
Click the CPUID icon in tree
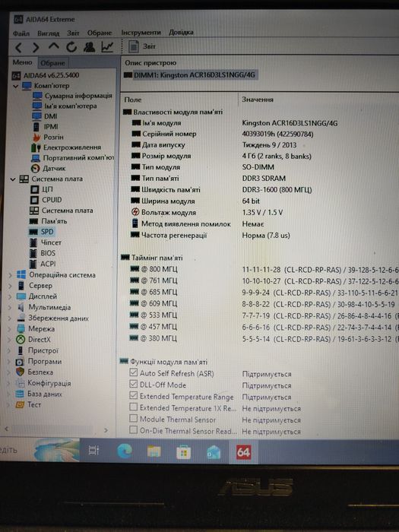pos(35,200)
